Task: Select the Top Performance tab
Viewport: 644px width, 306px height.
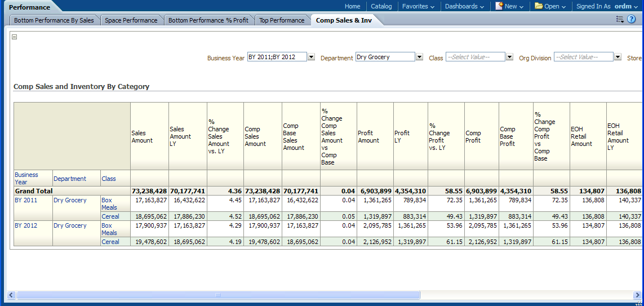Action: (x=282, y=20)
